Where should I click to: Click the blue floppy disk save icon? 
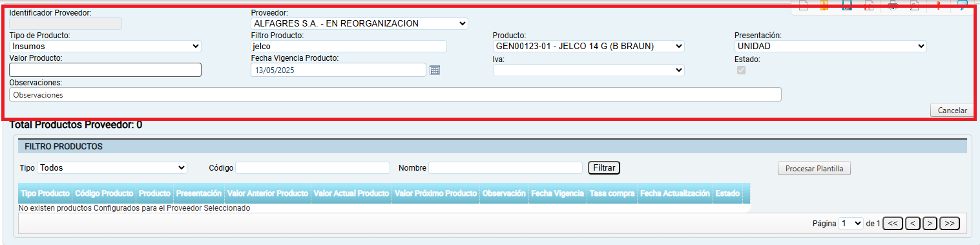pyautogui.click(x=847, y=6)
